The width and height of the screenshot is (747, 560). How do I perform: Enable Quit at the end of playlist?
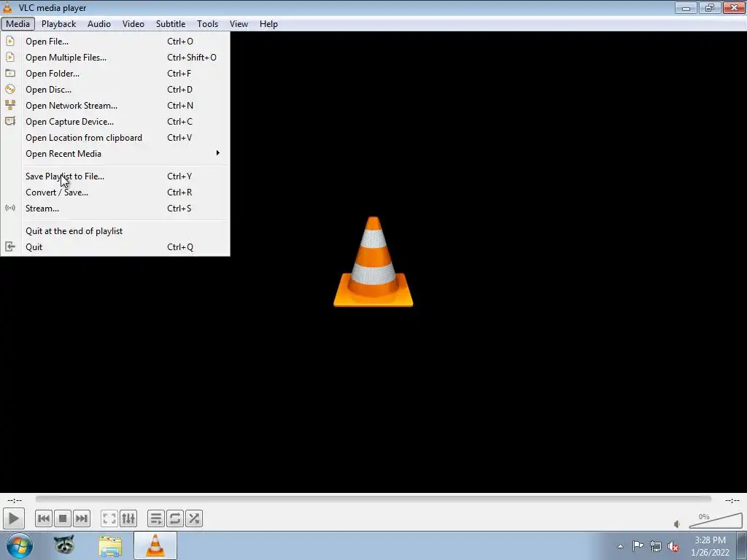tap(115, 231)
